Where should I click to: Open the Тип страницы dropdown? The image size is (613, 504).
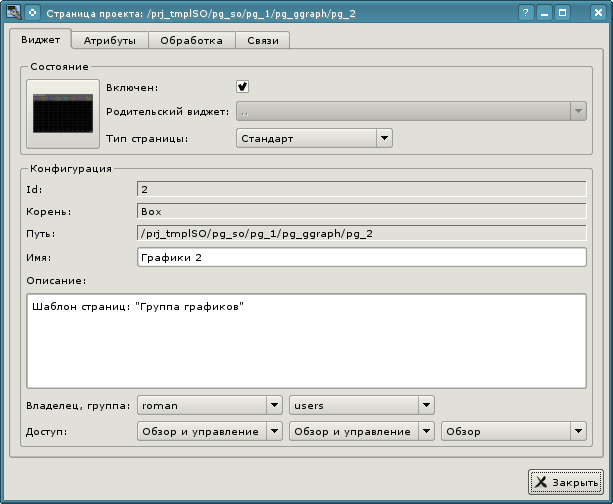[x=314, y=139]
